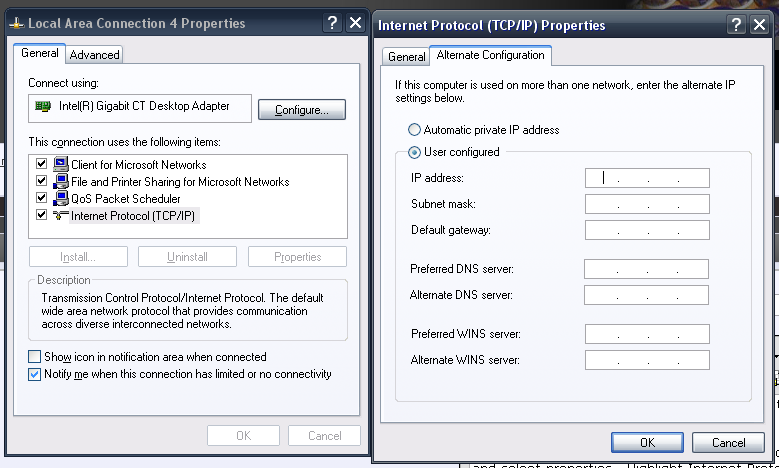Enable Show icon in notification area

pyautogui.click(x=34, y=357)
